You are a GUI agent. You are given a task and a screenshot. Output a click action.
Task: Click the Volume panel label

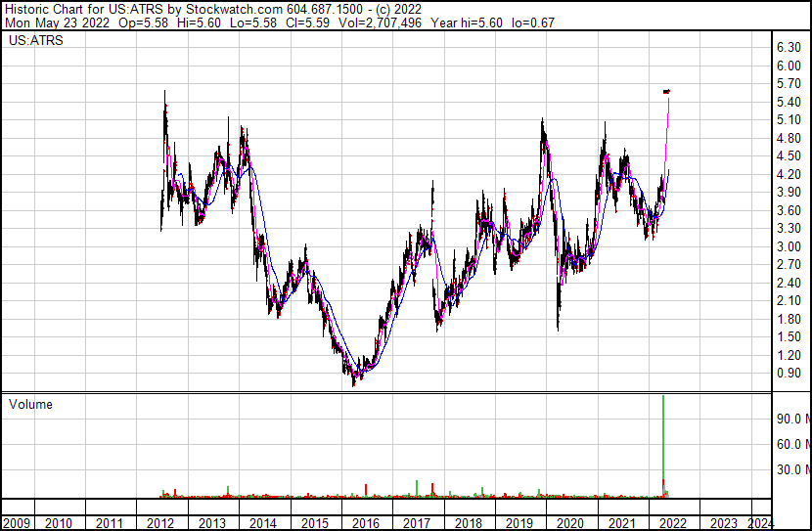[30, 404]
